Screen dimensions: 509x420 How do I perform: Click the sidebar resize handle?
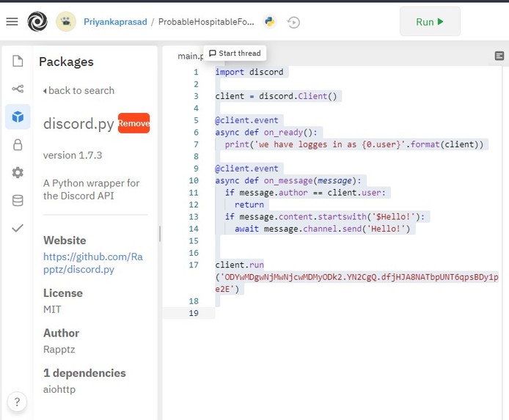tap(160, 234)
